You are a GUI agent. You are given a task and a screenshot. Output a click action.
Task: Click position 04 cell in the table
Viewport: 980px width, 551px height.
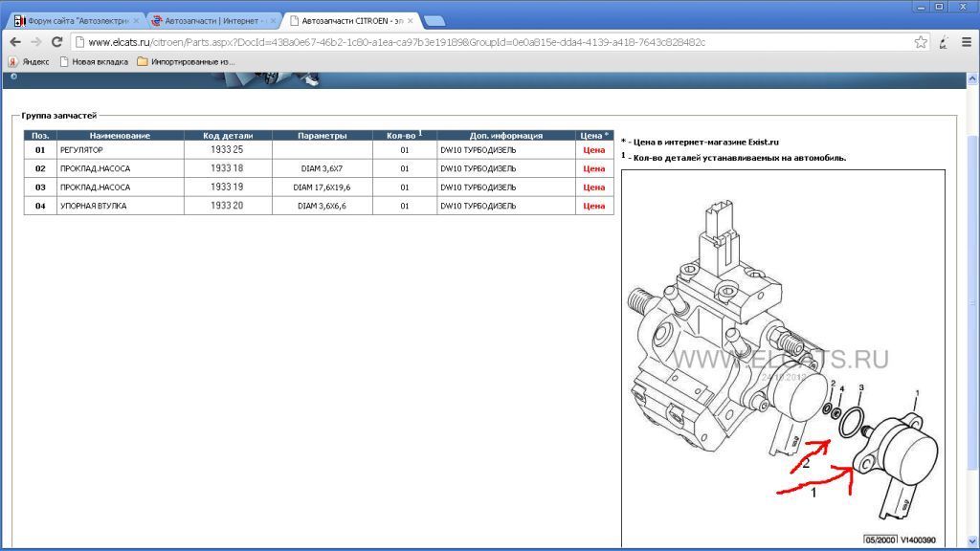click(x=40, y=206)
